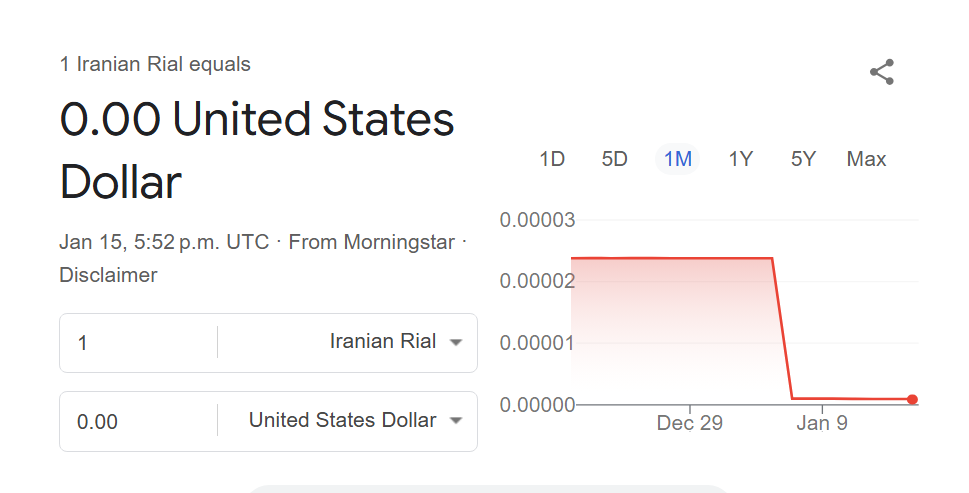Click the Dec 29 date axis label
Viewport: 969px width, 493px height.
(x=689, y=424)
